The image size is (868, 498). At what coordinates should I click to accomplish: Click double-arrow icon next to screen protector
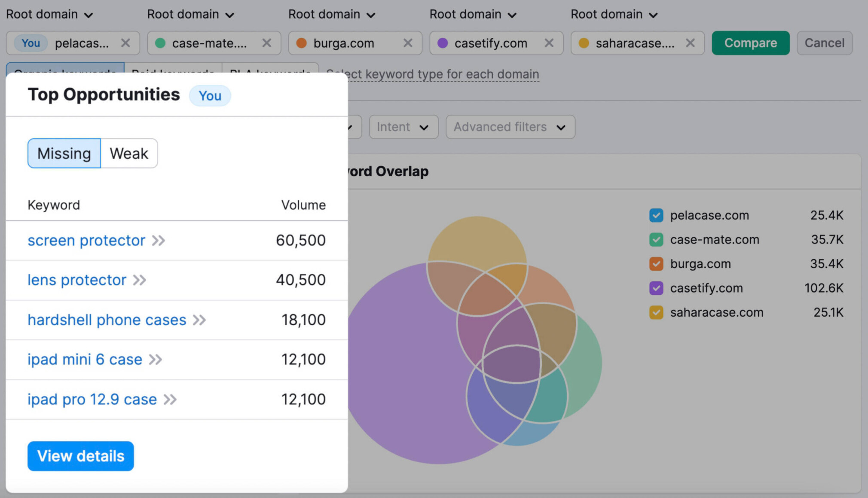tap(159, 241)
